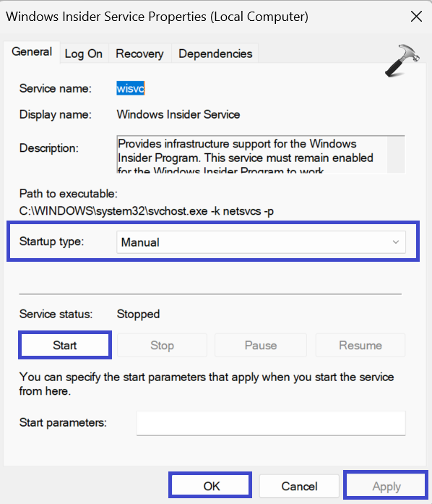Select the path to executable text
432x504 pixels.
[147, 211]
